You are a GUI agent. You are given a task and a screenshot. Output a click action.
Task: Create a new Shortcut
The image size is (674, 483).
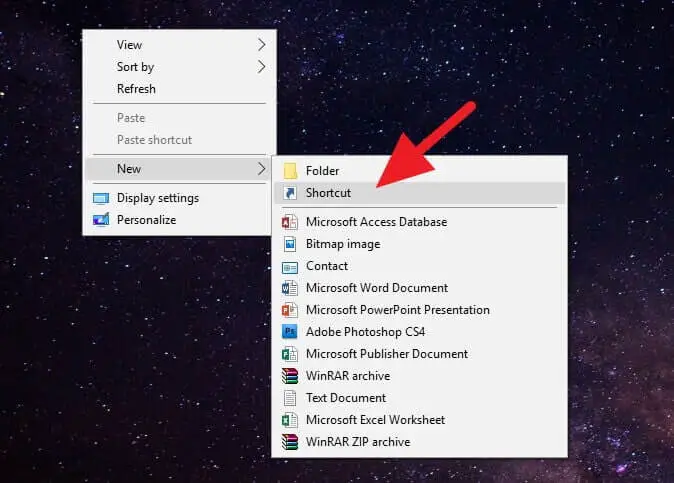click(x=420, y=193)
